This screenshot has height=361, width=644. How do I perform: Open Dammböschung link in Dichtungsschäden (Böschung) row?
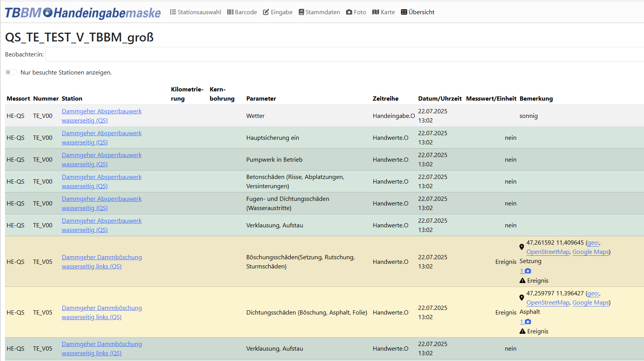[102, 312]
